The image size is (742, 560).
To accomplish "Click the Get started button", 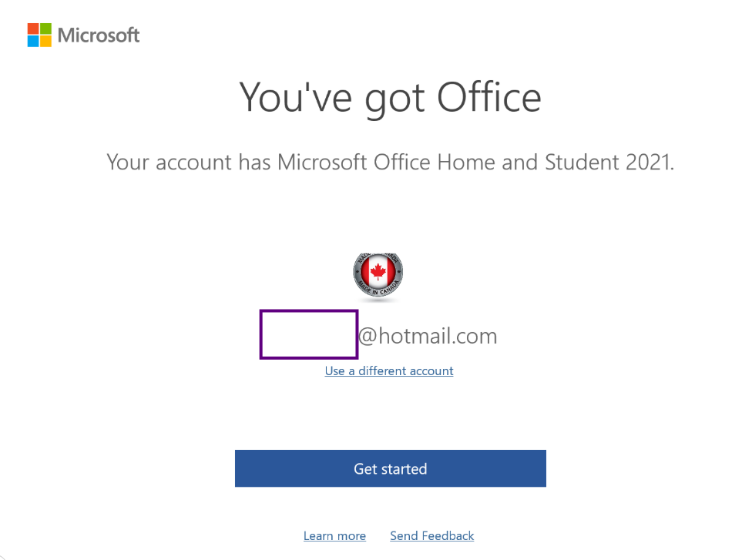I will (x=391, y=468).
